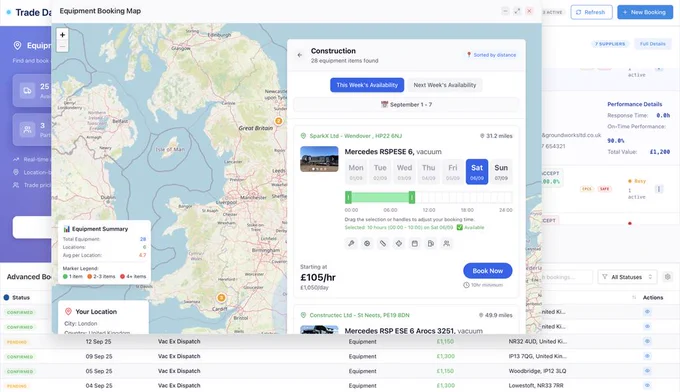Image resolution: width=680 pixels, height=392 pixels.
Task: Click the right handle of the booking time slider
Action: (412, 198)
